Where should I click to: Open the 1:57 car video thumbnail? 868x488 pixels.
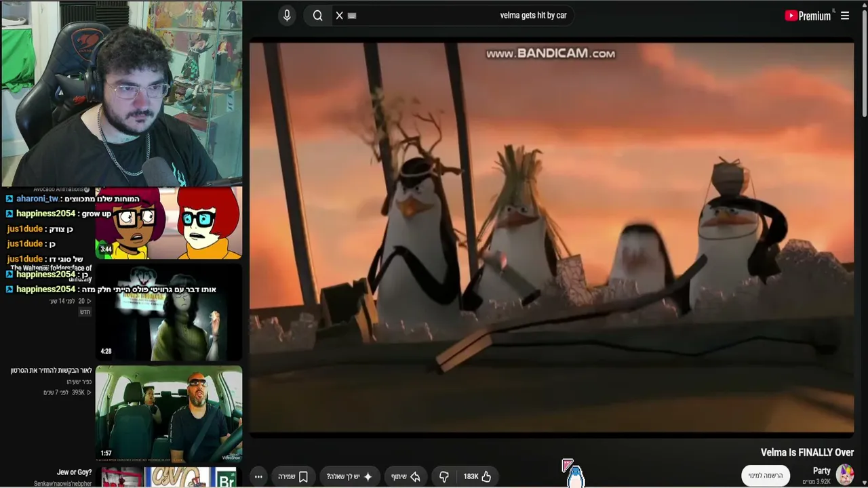coord(169,414)
